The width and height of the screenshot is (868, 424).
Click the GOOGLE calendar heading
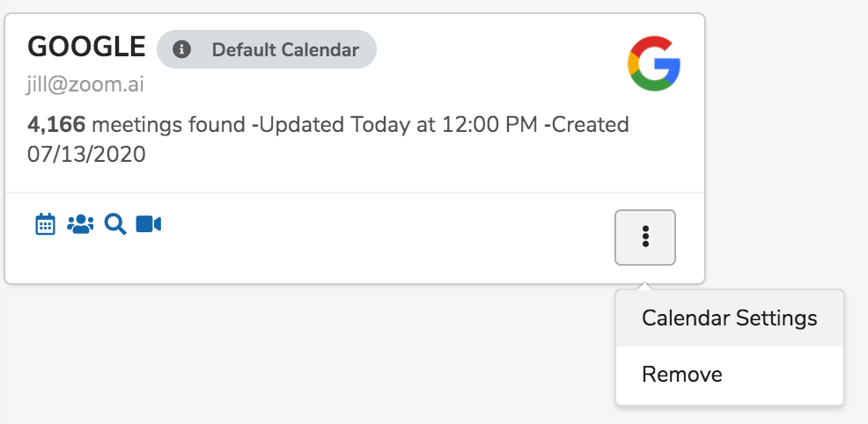87,47
